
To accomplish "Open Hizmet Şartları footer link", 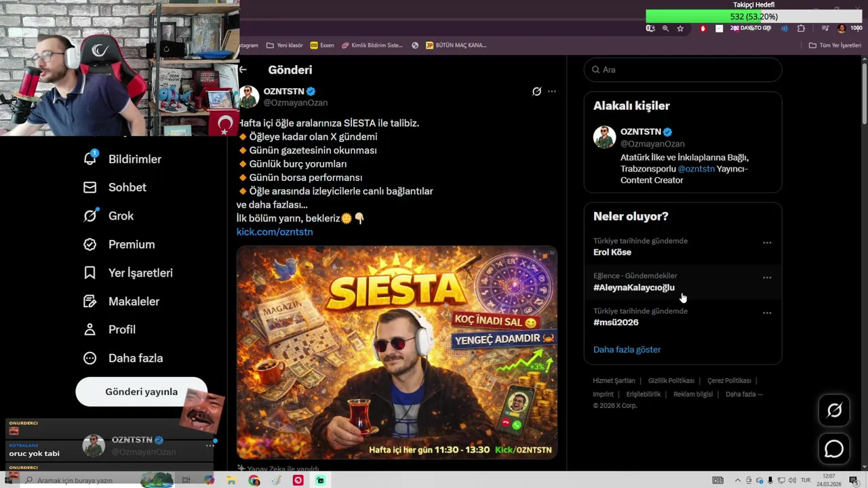I will 614,381.
